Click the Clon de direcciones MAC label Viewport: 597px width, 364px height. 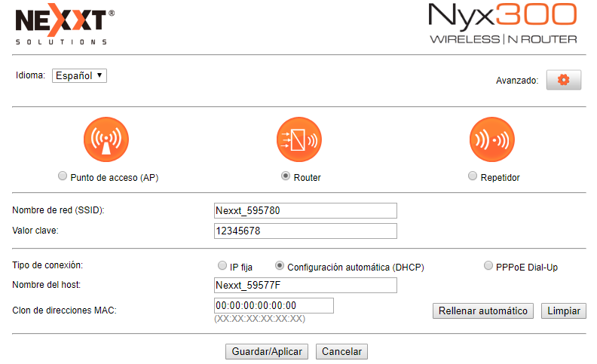tap(64, 310)
